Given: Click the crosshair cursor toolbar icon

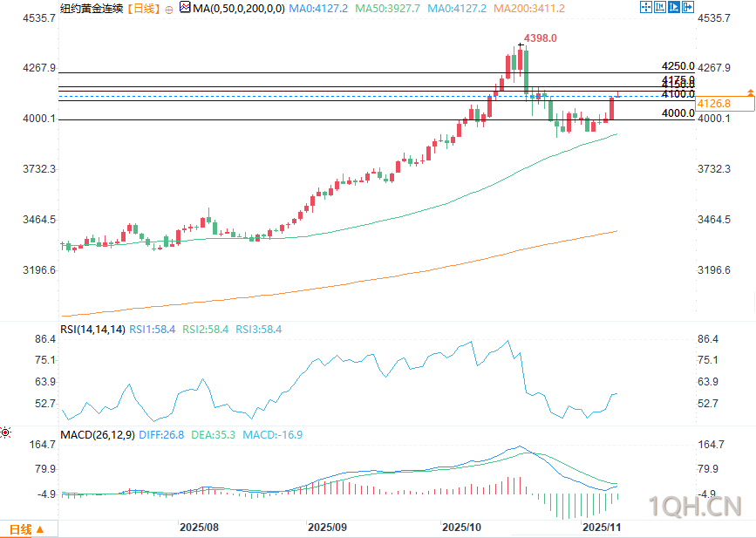Looking at the screenshot, I should coord(645,7).
